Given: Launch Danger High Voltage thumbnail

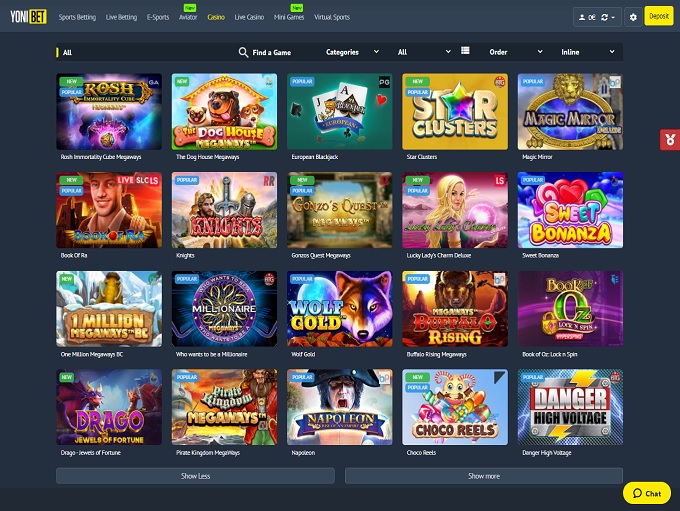Looking at the screenshot, I should (x=570, y=407).
